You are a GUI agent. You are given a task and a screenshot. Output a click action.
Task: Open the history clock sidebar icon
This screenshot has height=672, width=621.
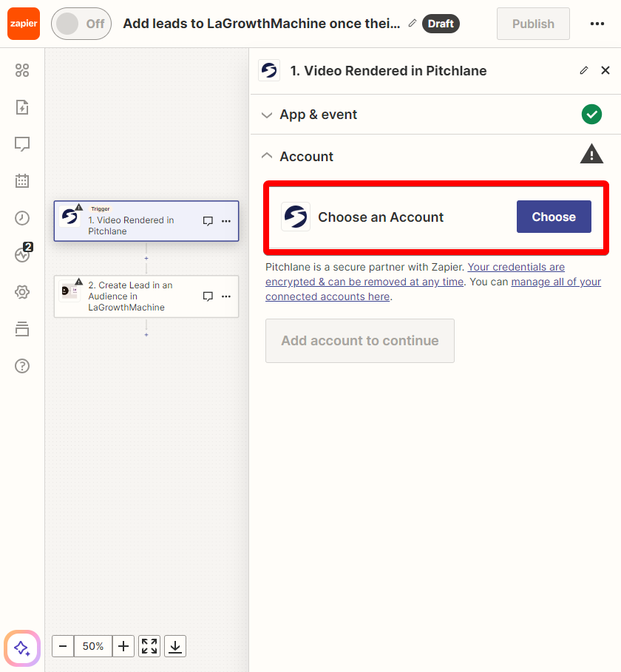22,217
